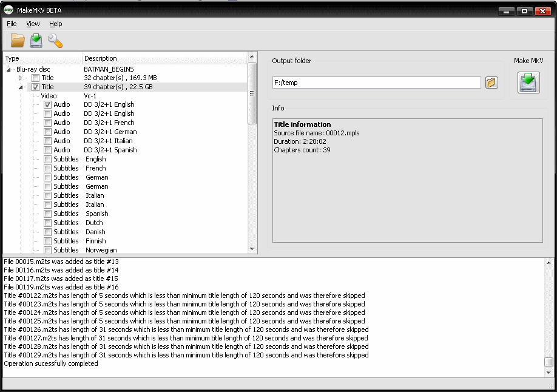This screenshot has width=557, height=392.
Task: Enable the DD 3/2+1 Italian audio track
Action: point(47,141)
